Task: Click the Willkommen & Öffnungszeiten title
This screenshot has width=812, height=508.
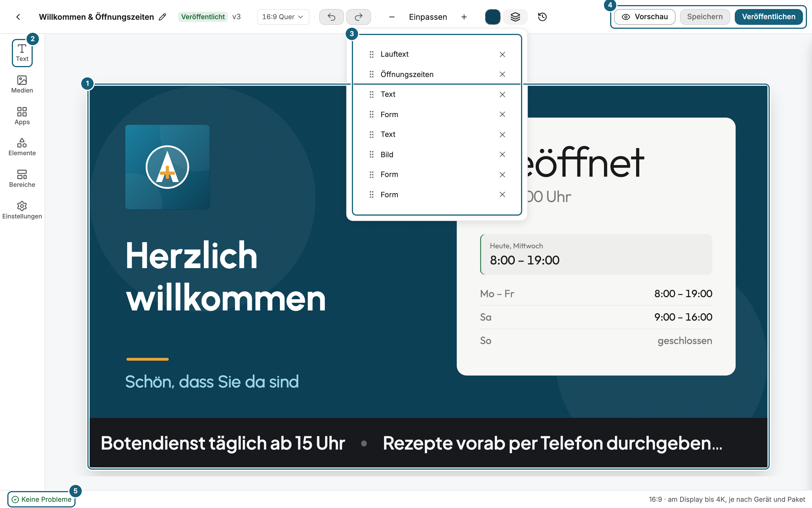Action: 96,17
